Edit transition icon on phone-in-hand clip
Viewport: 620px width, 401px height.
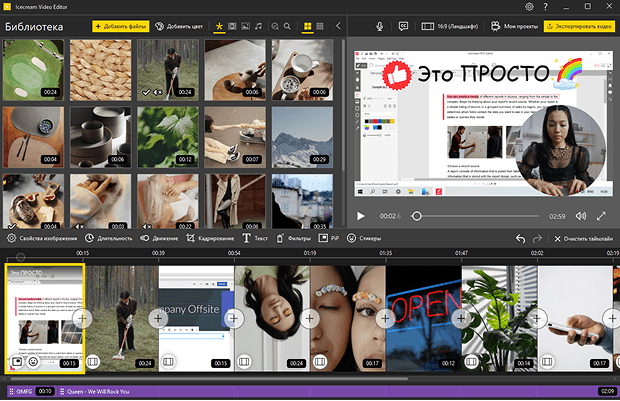pyautogui.click(x=547, y=361)
